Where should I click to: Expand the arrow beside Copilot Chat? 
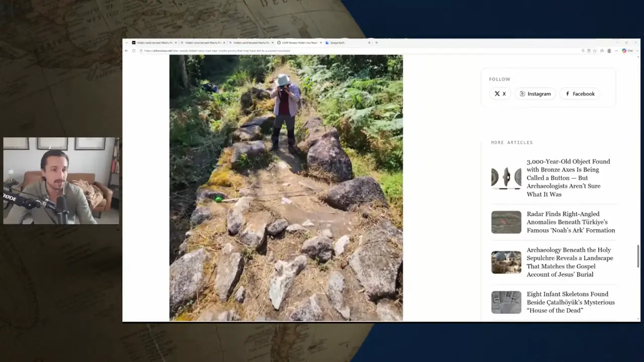click(x=637, y=51)
